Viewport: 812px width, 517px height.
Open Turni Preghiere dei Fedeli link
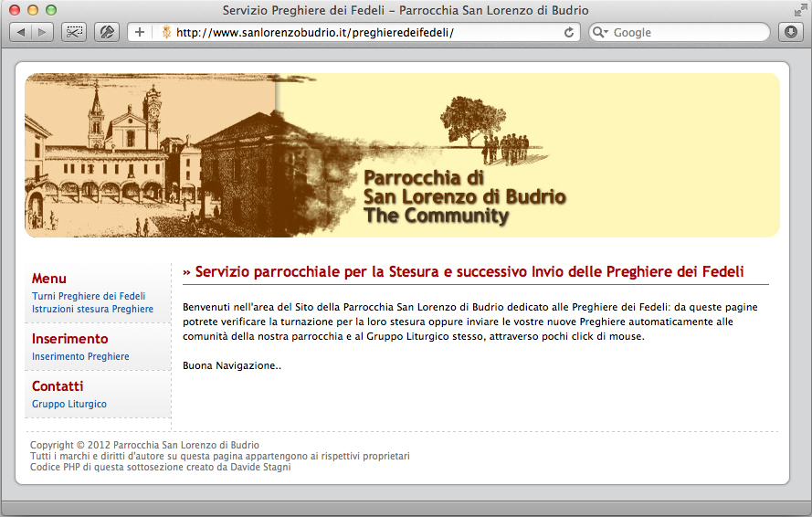click(x=89, y=296)
